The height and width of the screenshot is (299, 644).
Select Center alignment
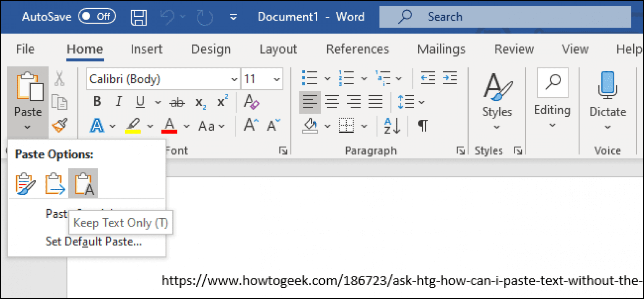coord(332,102)
